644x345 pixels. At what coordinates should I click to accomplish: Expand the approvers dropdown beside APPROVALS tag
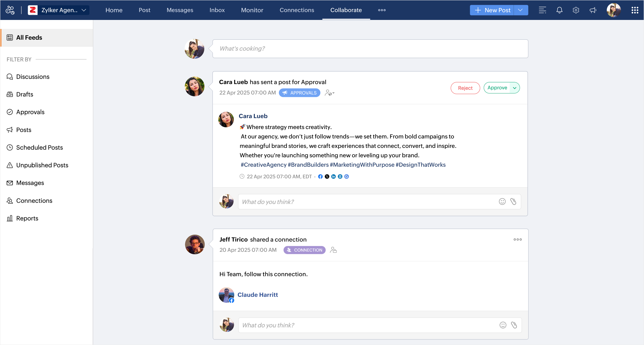tap(330, 93)
